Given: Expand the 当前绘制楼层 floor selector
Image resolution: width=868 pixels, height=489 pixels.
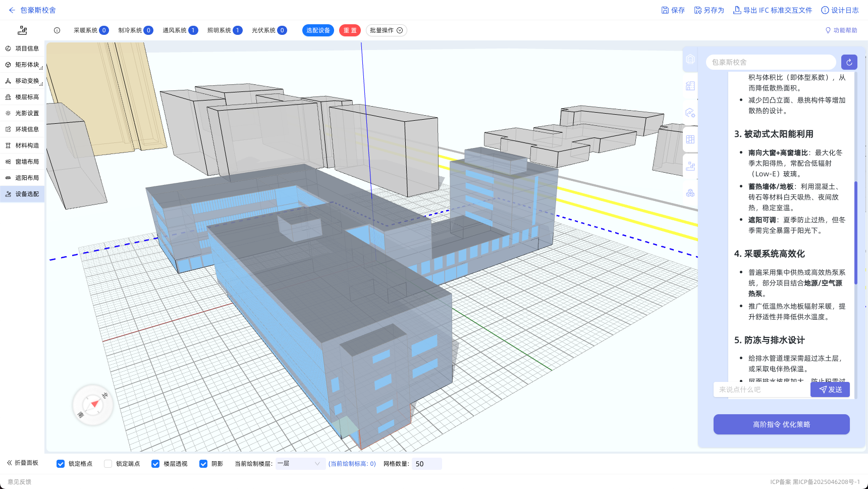Looking at the screenshot, I should (x=299, y=464).
